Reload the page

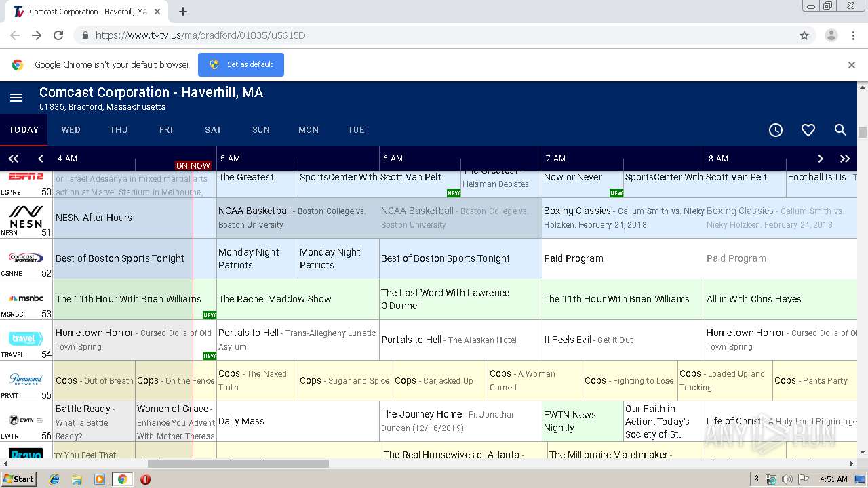58,35
